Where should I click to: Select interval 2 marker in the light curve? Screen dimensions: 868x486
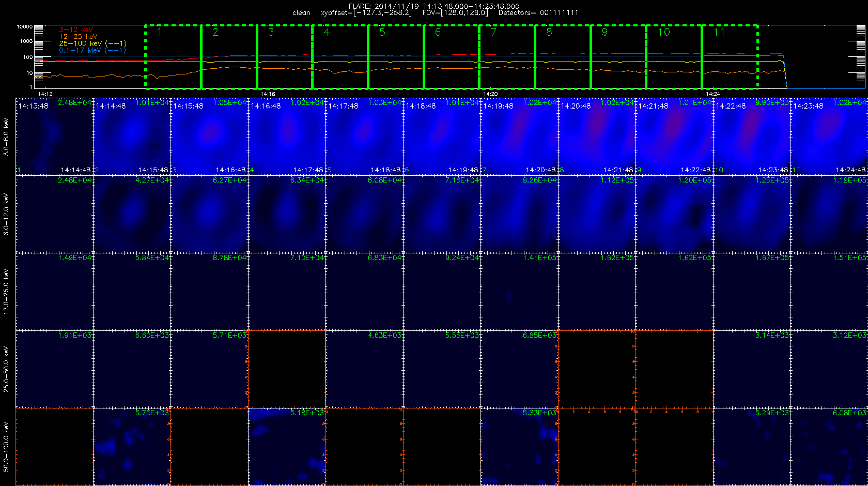pos(215,33)
